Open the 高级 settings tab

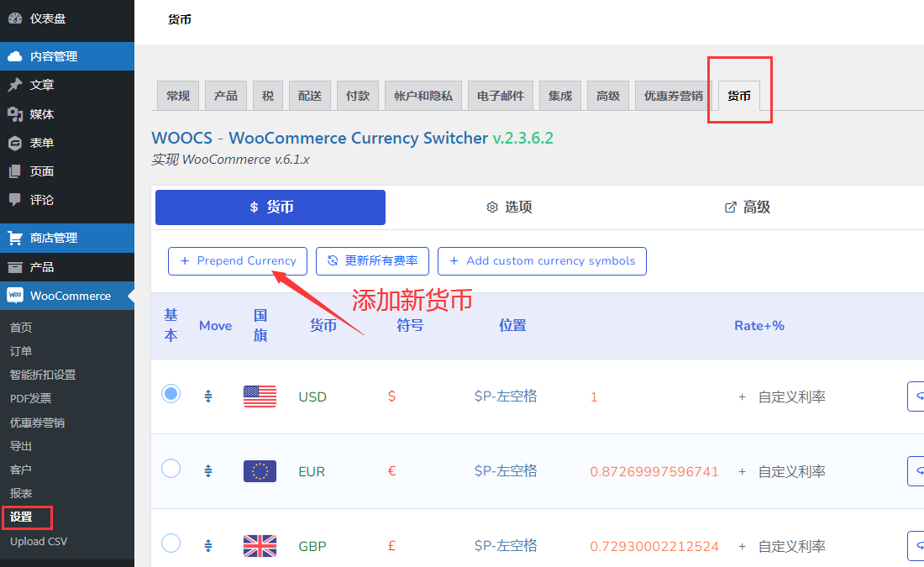point(608,96)
